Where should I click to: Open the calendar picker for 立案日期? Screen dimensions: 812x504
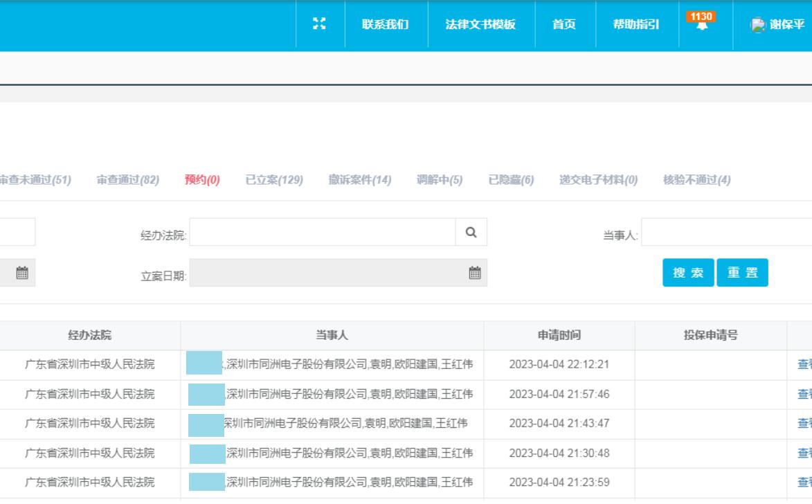click(x=475, y=273)
